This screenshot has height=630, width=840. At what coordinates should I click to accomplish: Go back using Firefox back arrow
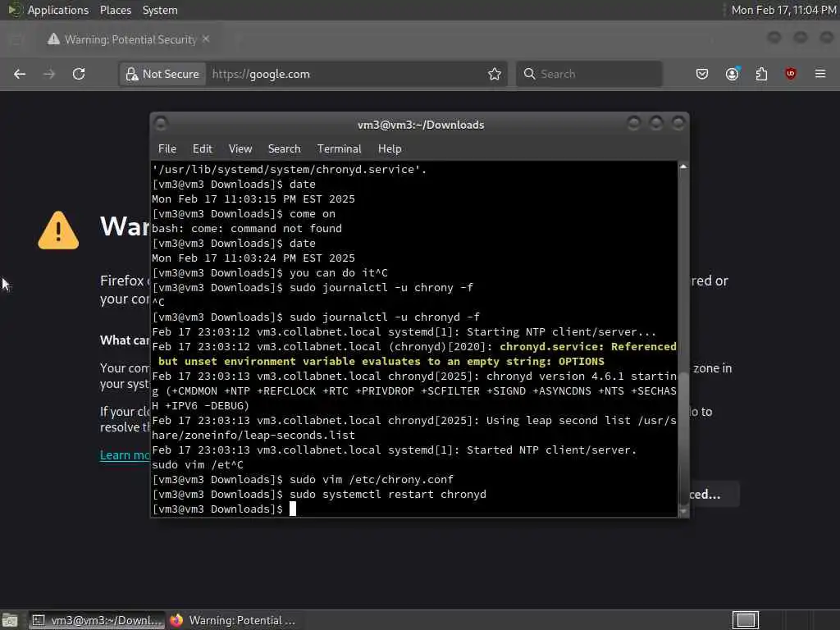click(20, 74)
